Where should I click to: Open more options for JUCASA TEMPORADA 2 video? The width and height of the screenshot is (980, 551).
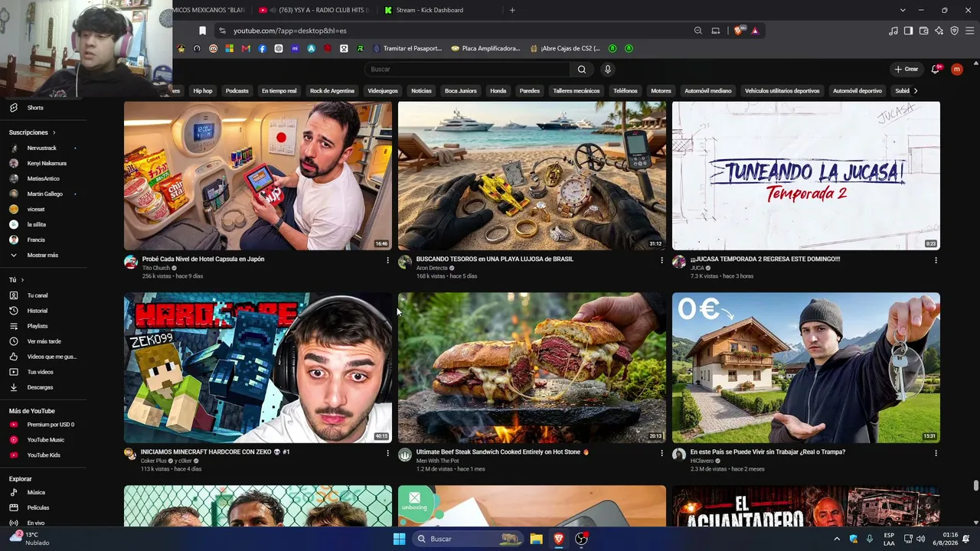point(936,260)
